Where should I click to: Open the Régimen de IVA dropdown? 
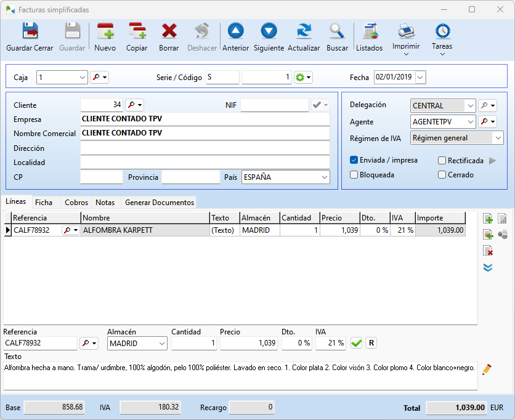(x=498, y=138)
